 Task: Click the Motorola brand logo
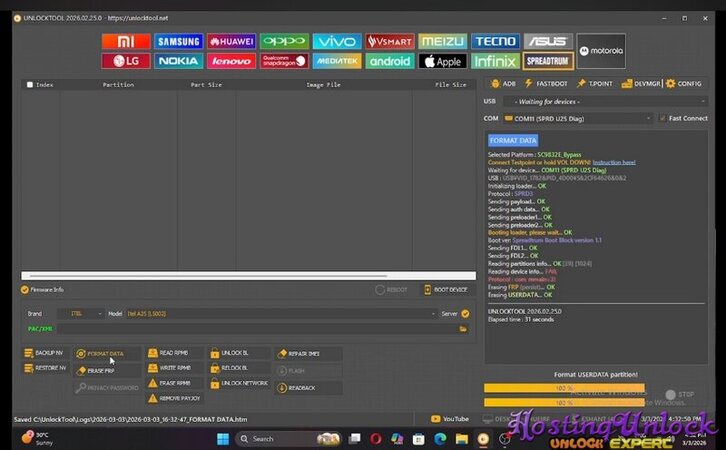pyautogui.click(x=602, y=51)
